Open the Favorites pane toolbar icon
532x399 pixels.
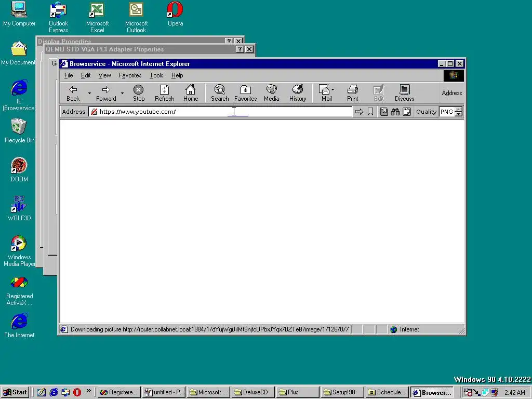[x=245, y=89]
